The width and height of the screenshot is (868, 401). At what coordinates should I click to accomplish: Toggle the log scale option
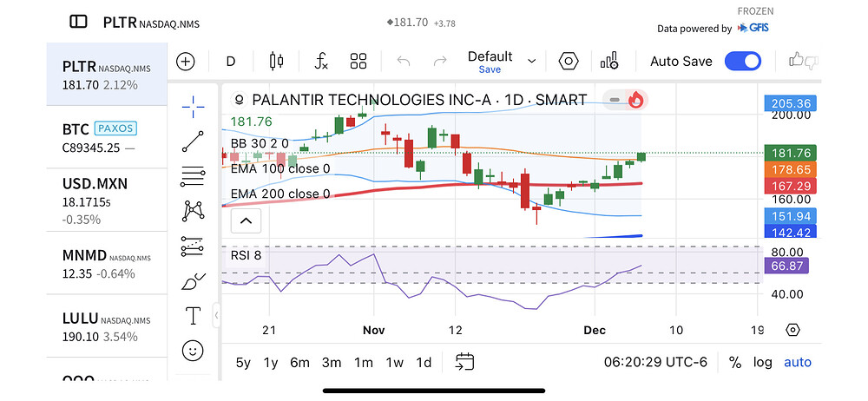point(761,363)
